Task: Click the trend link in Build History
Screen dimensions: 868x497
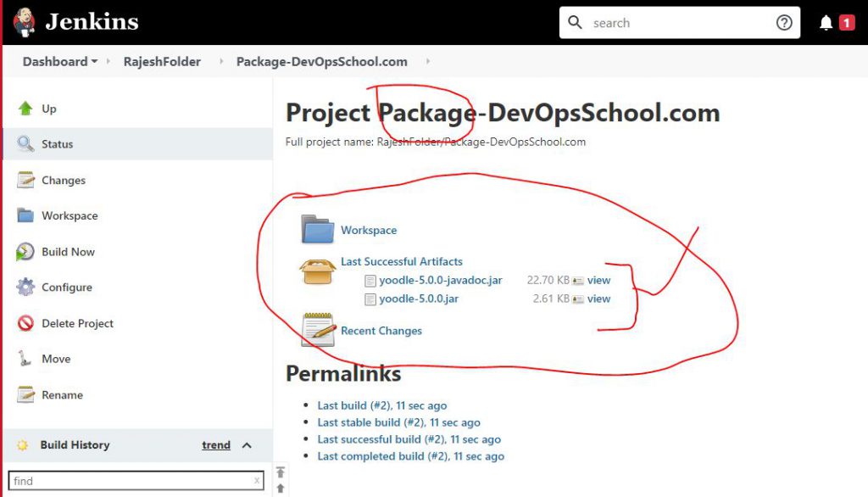Action: [216, 445]
